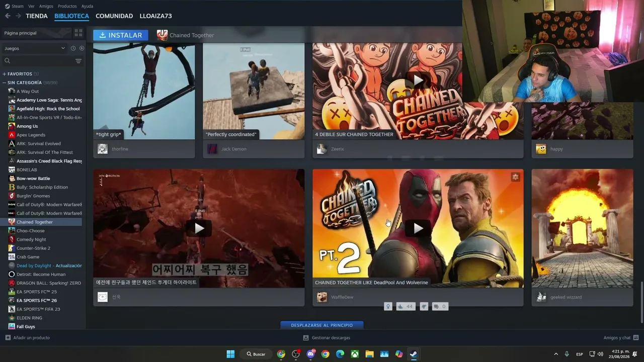Viewport: 644px width, 362px height.
Task: Click the recent activity clock filter icon
Action: (x=73, y=48)
